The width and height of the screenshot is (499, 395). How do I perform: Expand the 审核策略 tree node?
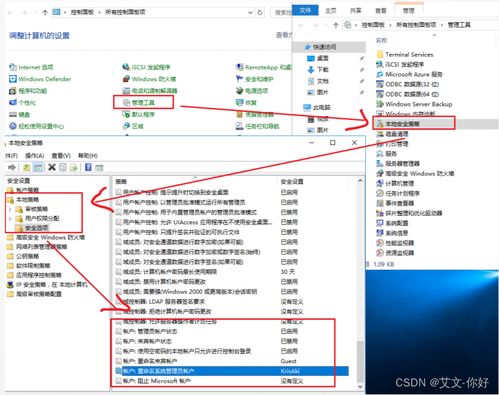pos(10,209)
